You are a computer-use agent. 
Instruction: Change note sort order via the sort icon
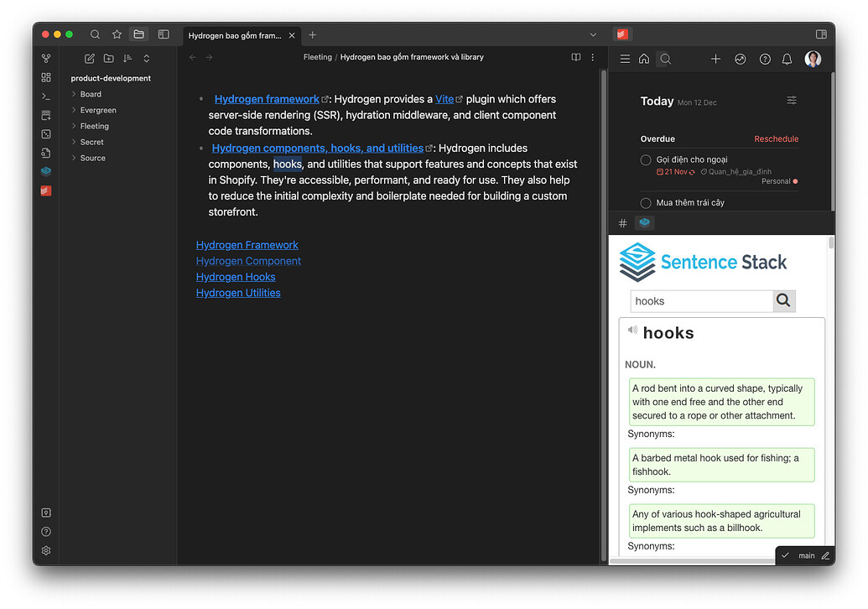point(127,59)
